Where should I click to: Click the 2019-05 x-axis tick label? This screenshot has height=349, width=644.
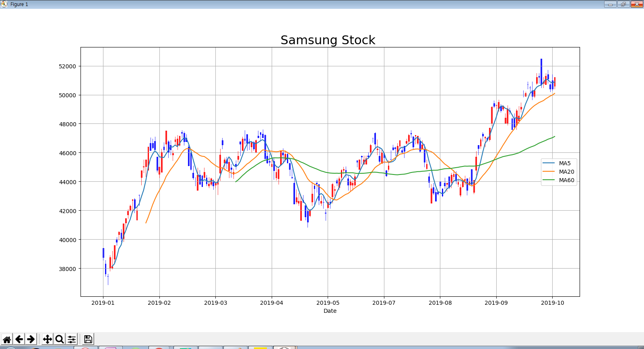click(328, 303)
